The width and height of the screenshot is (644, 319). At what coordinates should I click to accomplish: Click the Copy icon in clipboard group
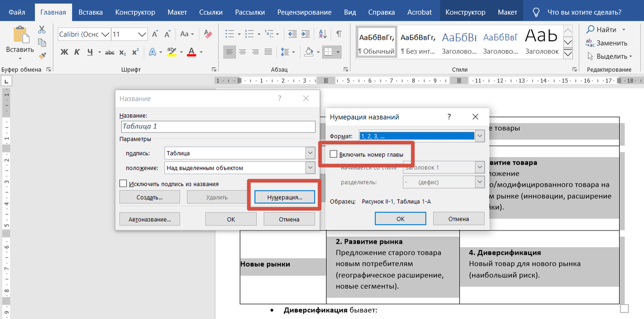click(x=42, y=43)
